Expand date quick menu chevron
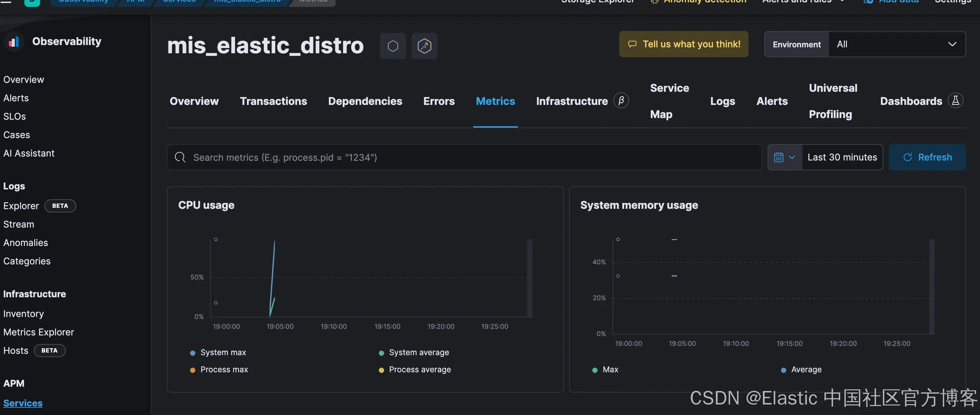The image size is (980, 415). point(792,157)
